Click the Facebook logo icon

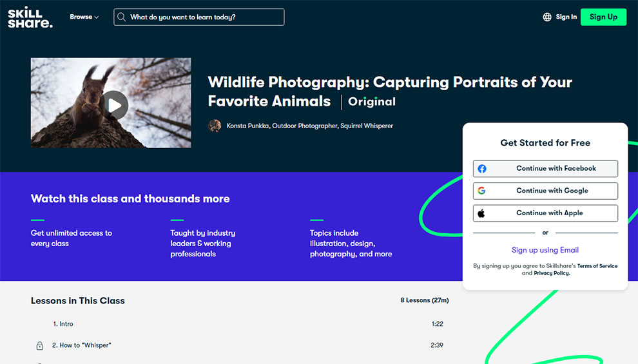(482, 168)
